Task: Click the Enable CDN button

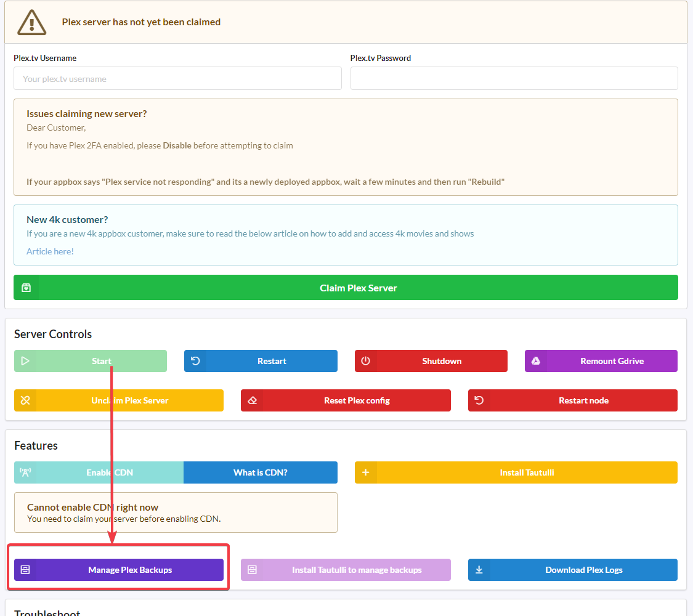Action: tap(99, 472)
